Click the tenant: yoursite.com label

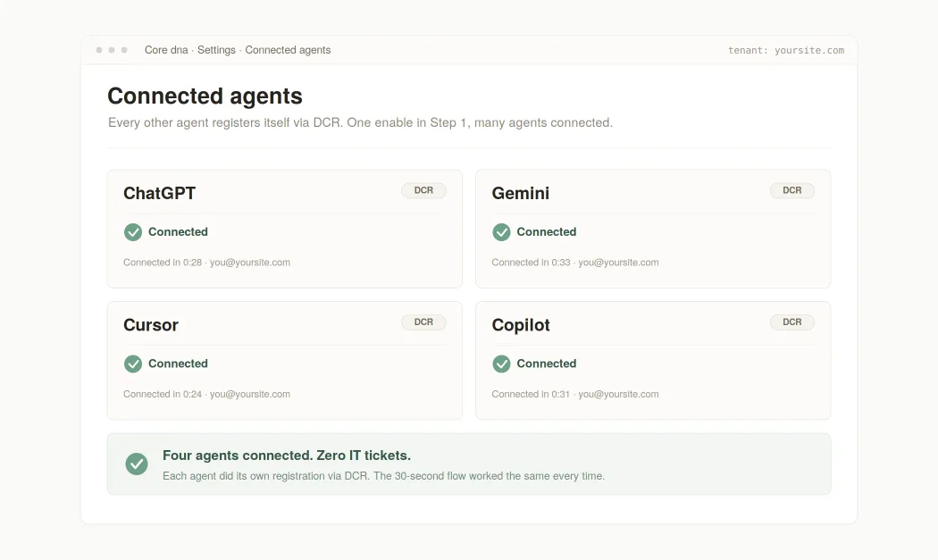(786, 50)
